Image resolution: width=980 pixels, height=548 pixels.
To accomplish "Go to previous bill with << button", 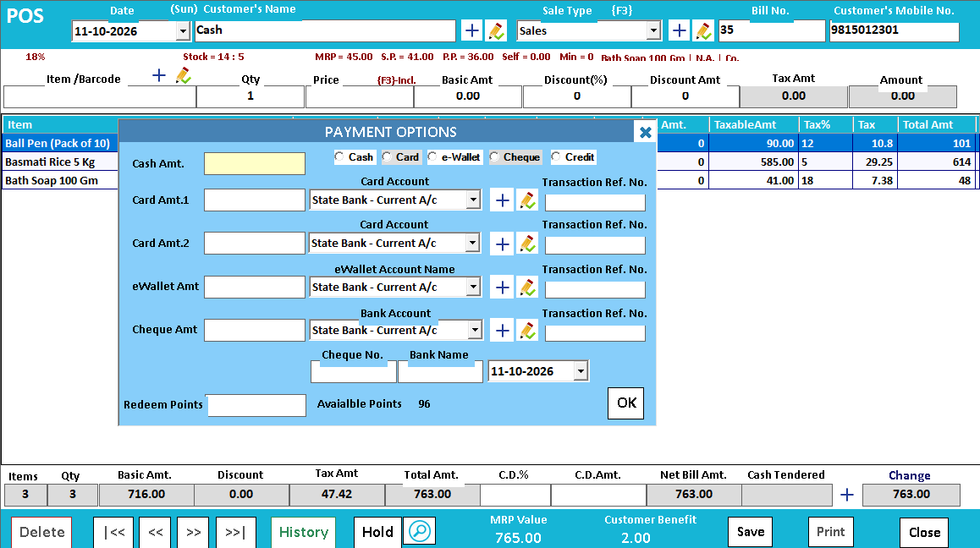I will [x=156, y=533].
